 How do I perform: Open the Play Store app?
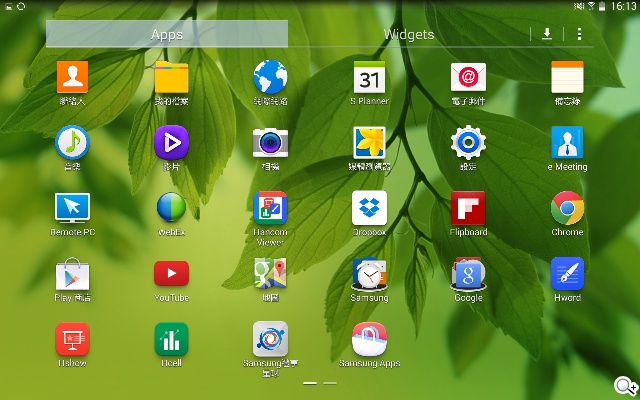pyautogui.click(x=72, y=274)
